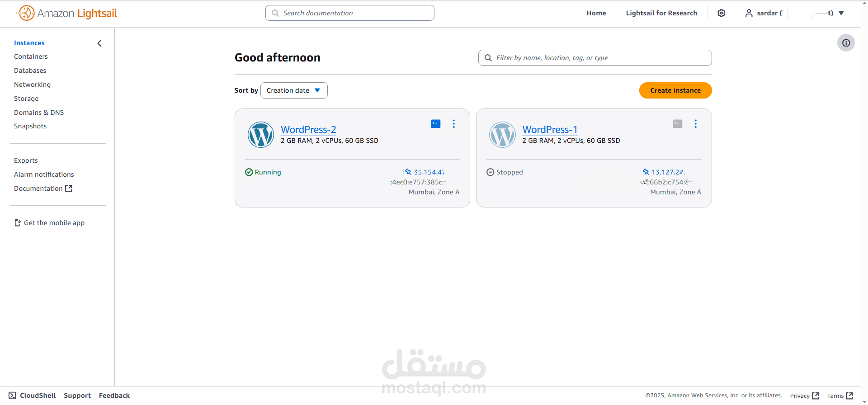Viewport: 868px width, 405px height.
Task: Click the Amazon Lightsail logo
Action: (x=67, y=13)
